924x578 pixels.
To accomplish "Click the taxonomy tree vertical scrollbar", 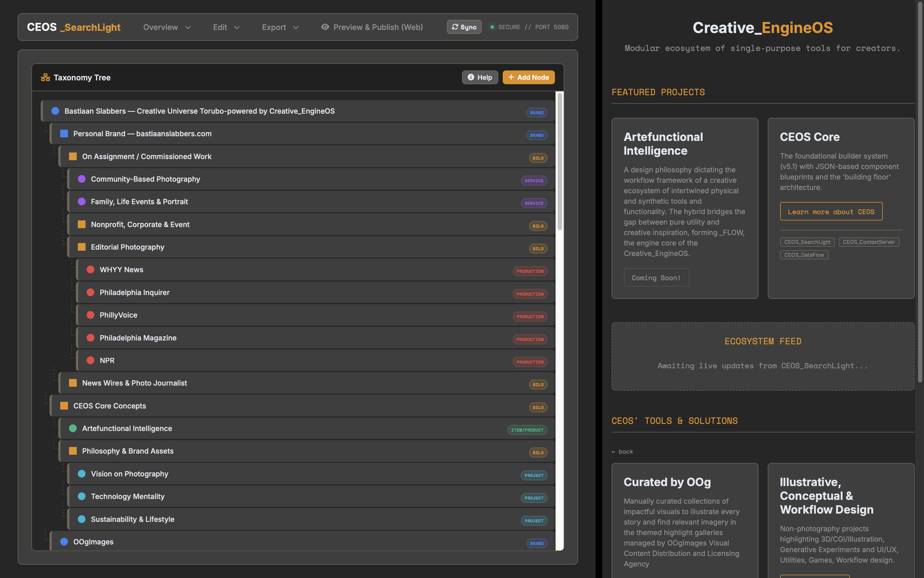I will [x=559, y=162].
